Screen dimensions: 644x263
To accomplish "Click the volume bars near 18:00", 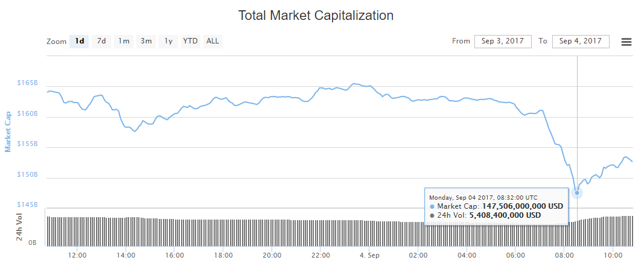I will (x=223, y=231).
